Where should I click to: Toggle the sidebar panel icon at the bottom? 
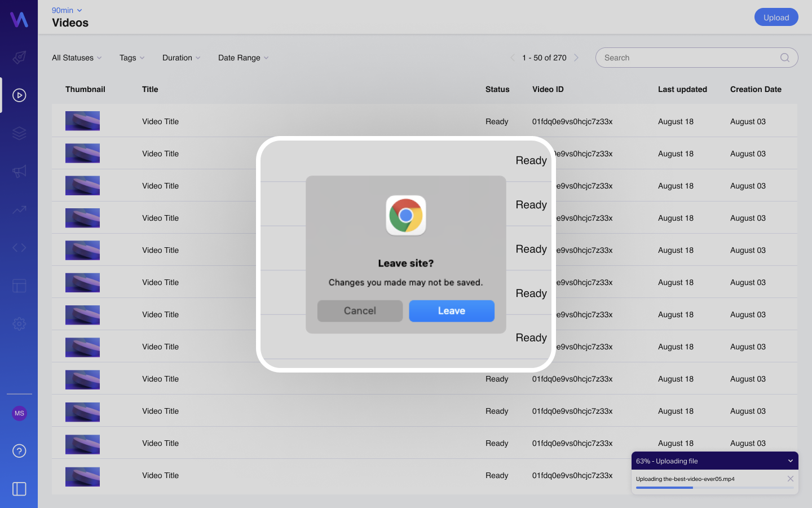[19, 489]
